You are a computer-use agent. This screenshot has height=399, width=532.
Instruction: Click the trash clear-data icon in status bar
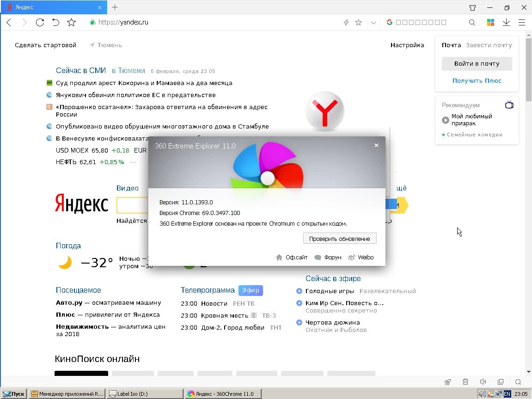pyautogui.click(x=465, y=382)
